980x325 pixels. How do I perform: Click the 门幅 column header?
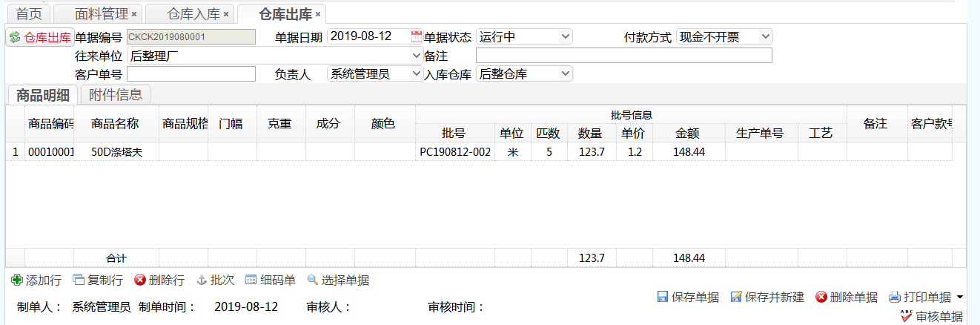tap(231, 124)
